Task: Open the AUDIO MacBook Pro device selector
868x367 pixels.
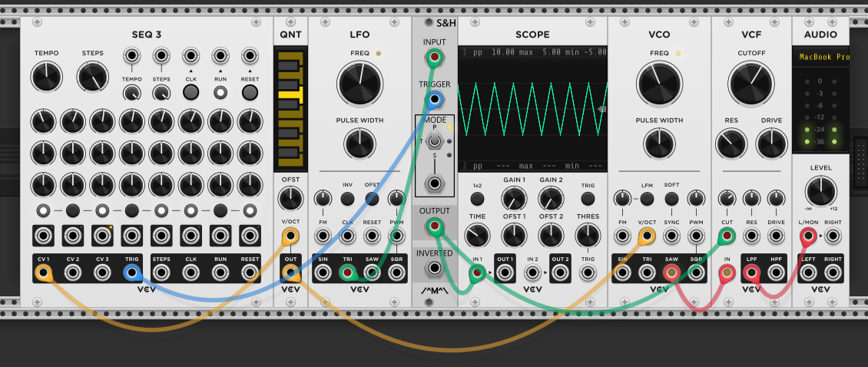Action: (823, 57)
